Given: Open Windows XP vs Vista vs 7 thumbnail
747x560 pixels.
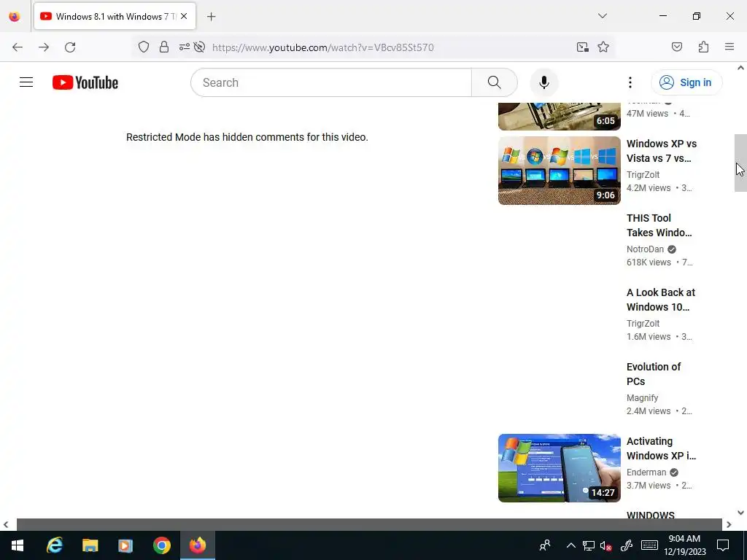Looking at the screenshot, I should (x=560, y=171).
